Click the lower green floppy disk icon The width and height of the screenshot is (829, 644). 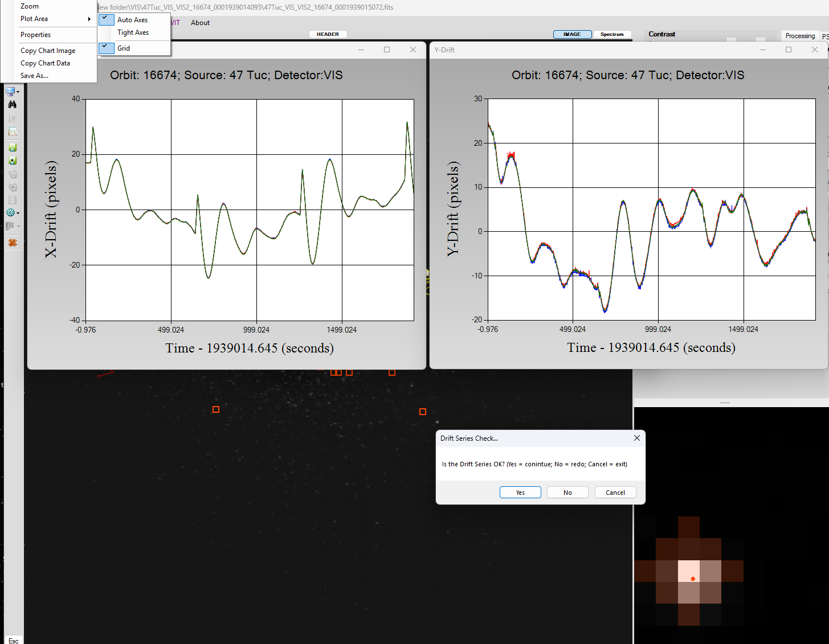pyautogui.click(x=12, y=161)
